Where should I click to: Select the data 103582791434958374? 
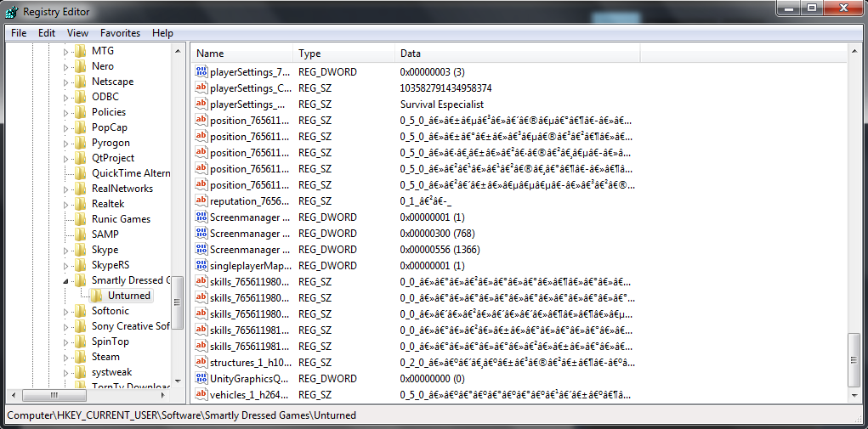pyautogui.click(x=446, y=87)
